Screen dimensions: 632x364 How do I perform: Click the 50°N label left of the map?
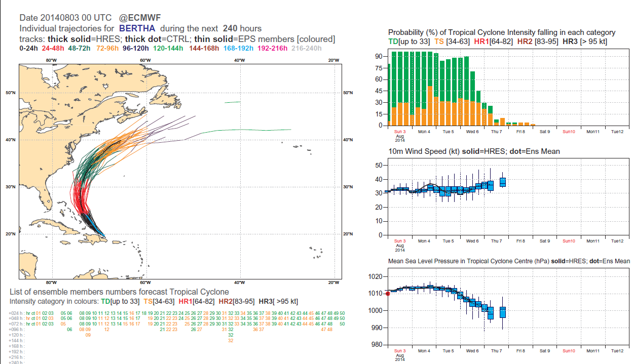11,93
